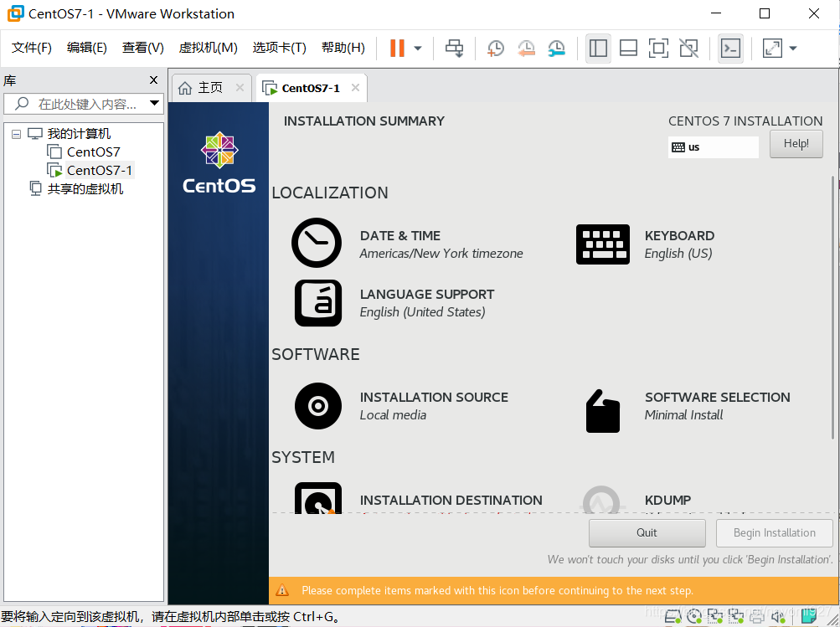Open the KEYBOARD settings icon
The image size is (840, 627).
603,244
